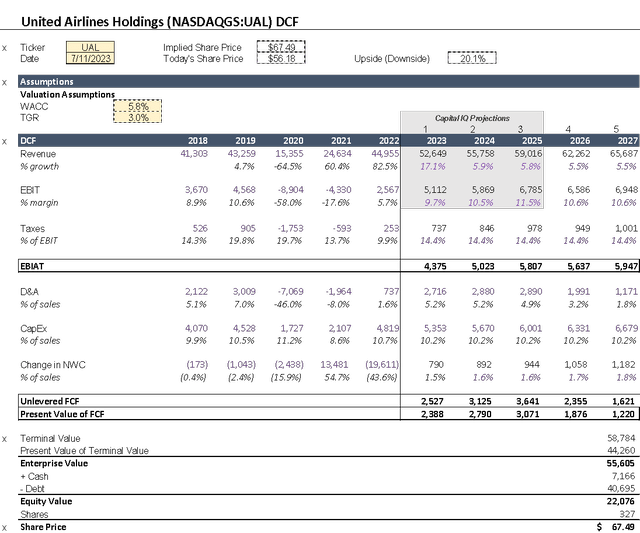Click the x marker beside Terminal Value
The width and height of the screenshot is (640, 533).
[x=4, y=439]
